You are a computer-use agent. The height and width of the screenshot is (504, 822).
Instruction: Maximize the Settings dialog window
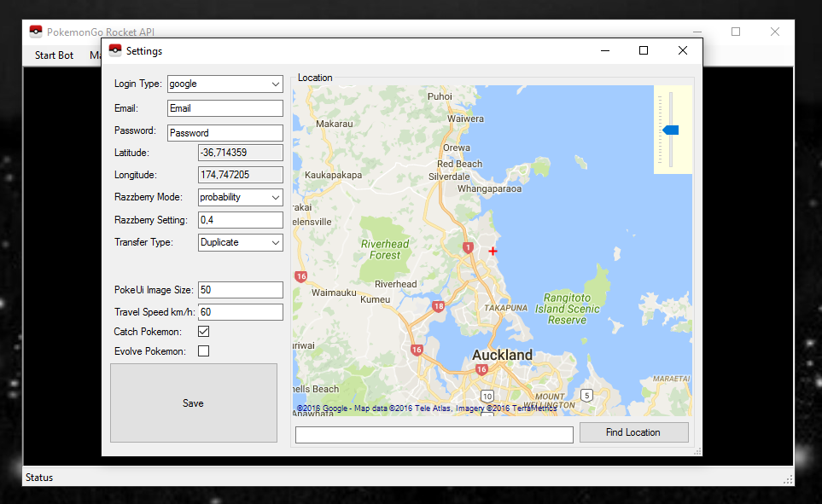coord(644,50)
